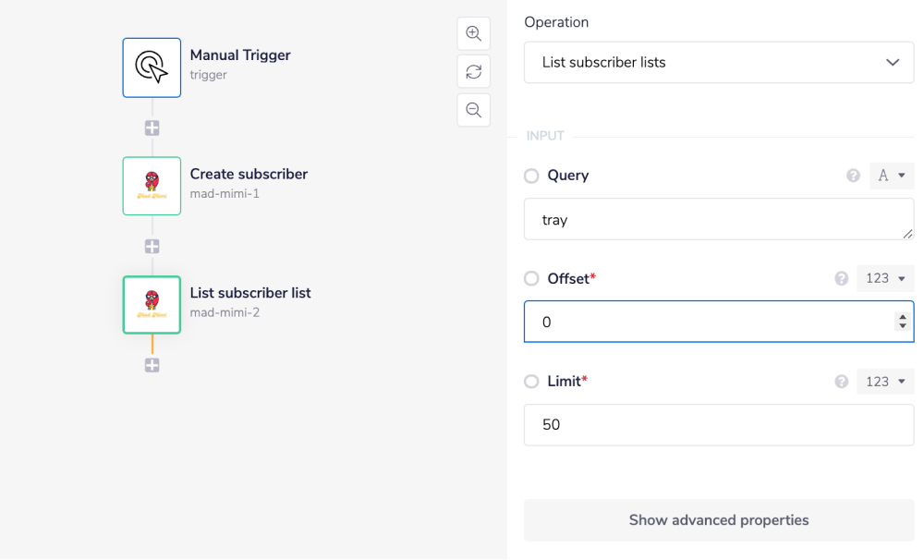Expand the Offset type 123 dropdown

point(884,278)
